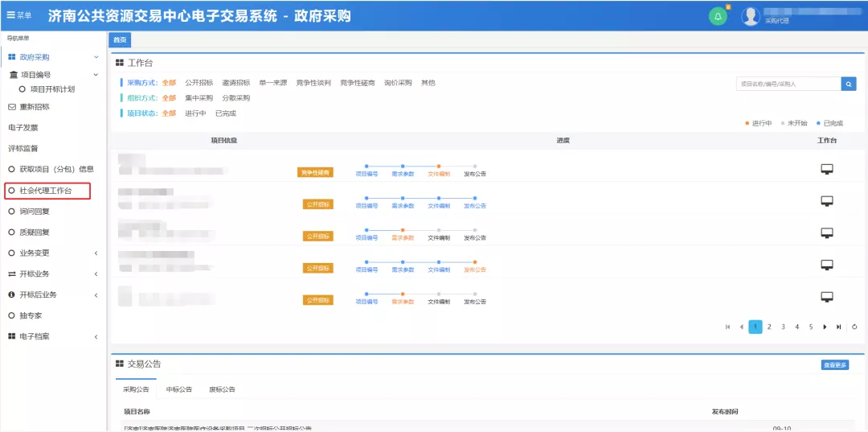
Task: Select the 集中采购 organization method filter
Action: [x=199, y=98]
